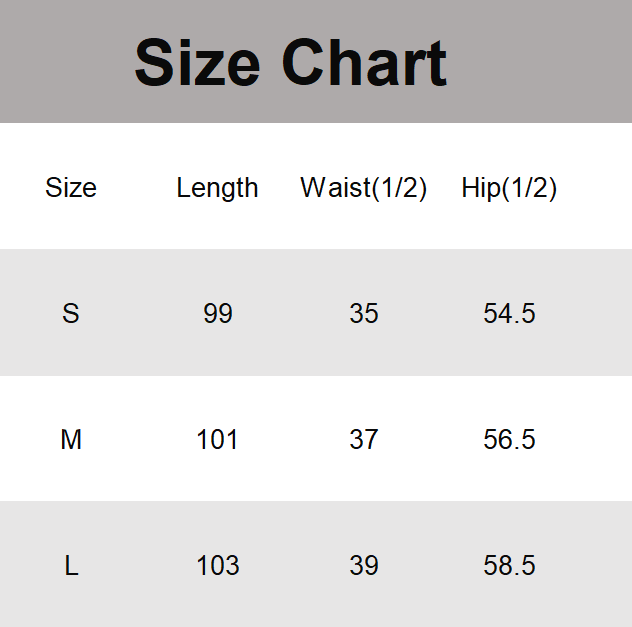Viewport: 632px width, 627px height.
Task: Click the Size Chart title text
Action: 290,63
